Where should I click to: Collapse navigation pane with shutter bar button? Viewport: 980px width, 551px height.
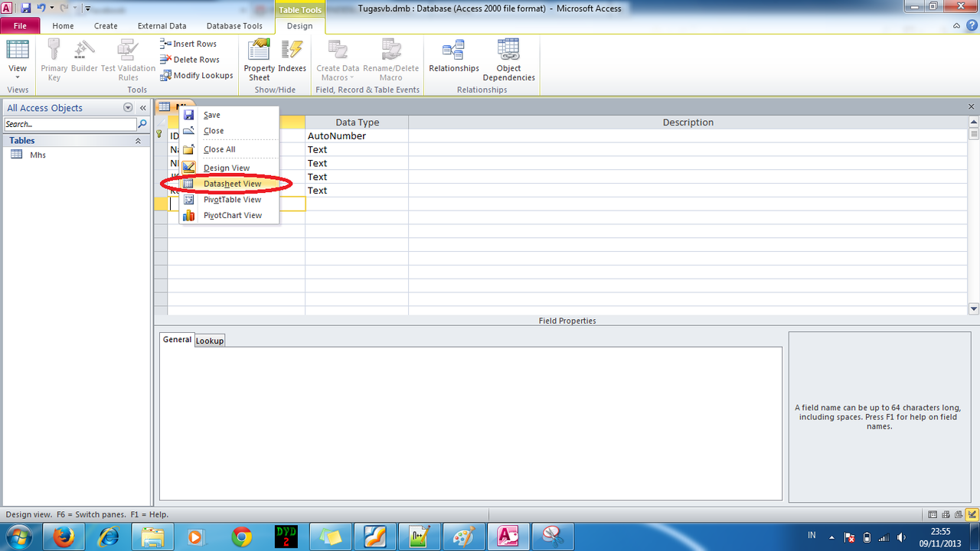tap(142, 108)
